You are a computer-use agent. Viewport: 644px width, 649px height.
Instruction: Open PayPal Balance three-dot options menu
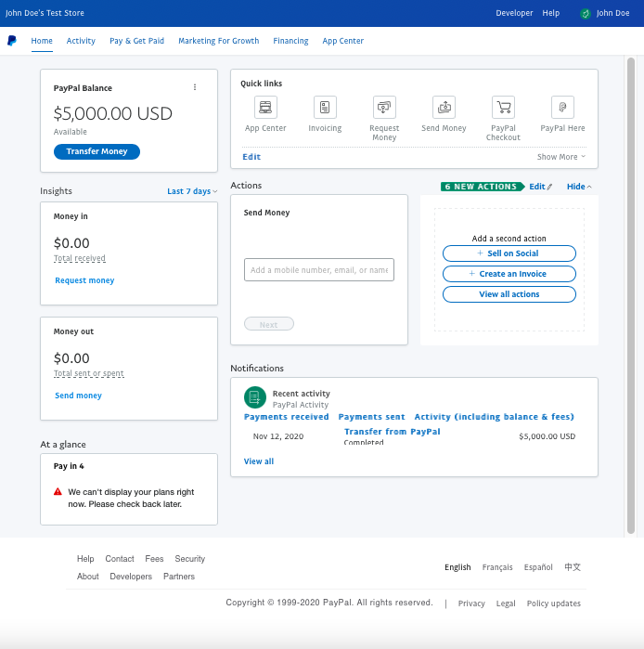pyautogui.click(x=195, y=87)
